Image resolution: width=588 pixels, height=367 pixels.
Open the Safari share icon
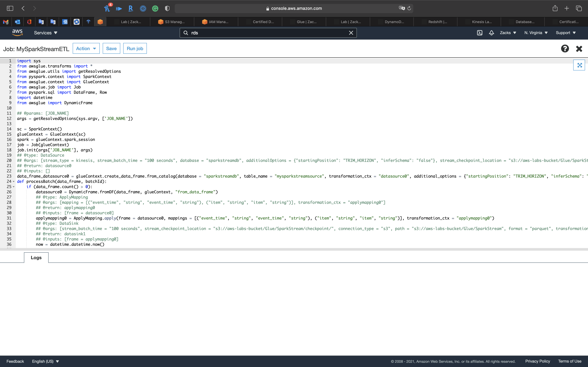(x=555, y=9)
